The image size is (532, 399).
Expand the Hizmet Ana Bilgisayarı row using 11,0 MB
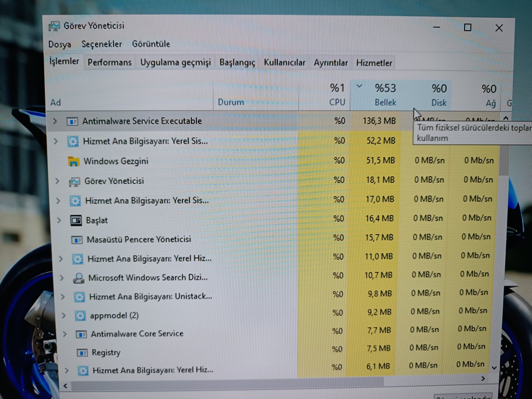(61, 259)
